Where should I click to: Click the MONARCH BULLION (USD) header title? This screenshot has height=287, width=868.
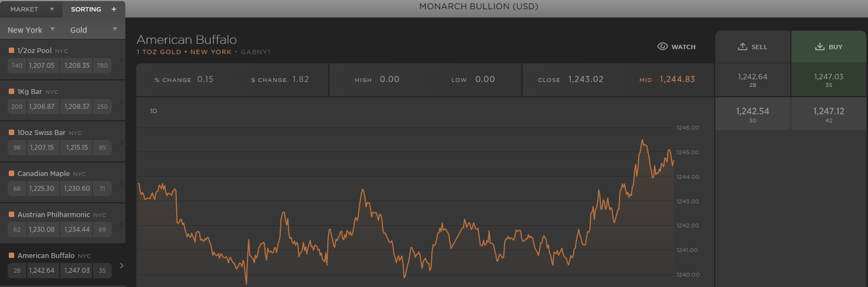click(x=479, y=7)
